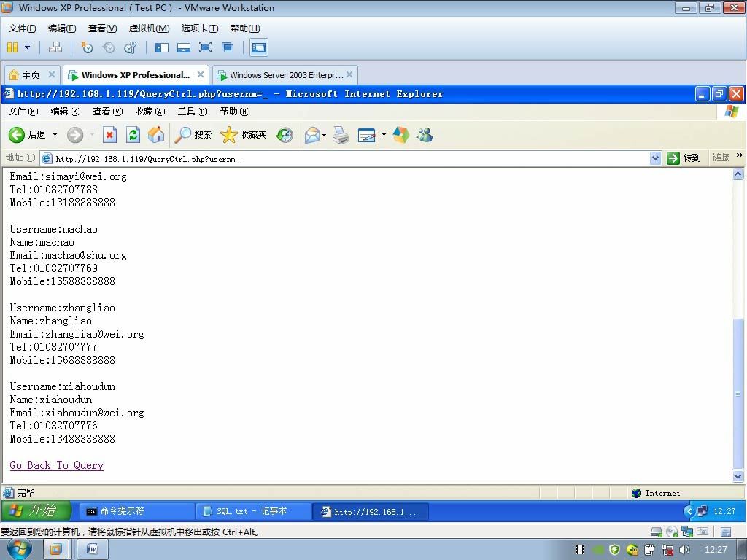Click the IE print icon
The height and width of the screenshot is (560, 747).
[341, 135]
